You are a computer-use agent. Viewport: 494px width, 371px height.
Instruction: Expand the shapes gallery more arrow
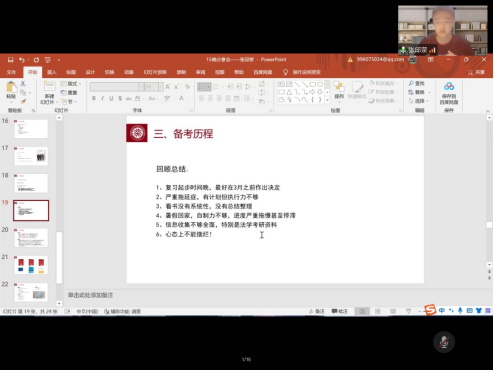pos(327,100)
